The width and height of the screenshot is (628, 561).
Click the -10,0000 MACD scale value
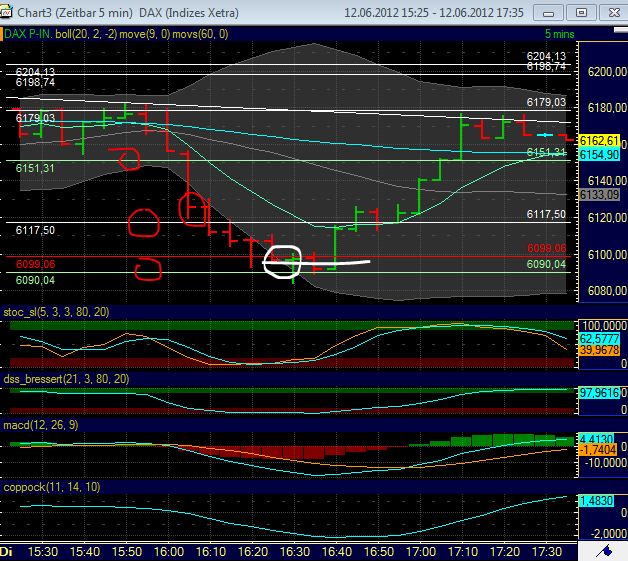click(606, 463)
